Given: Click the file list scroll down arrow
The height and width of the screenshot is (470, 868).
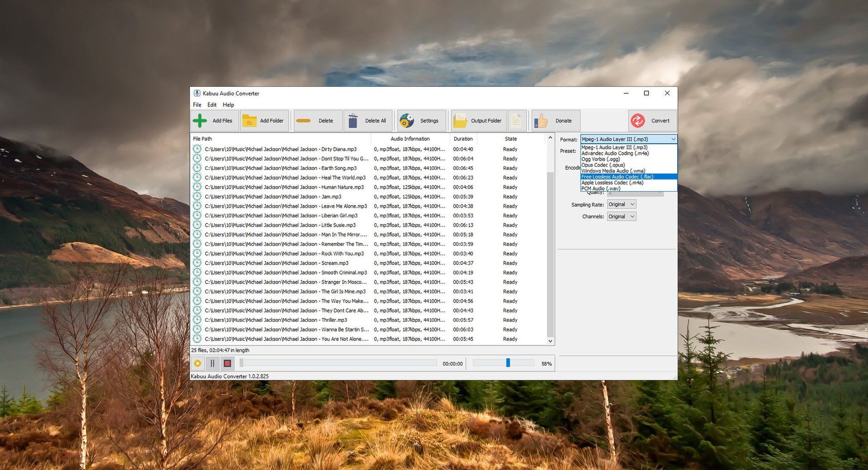Looking at the screenshot, I should click(x=551, y=341).
